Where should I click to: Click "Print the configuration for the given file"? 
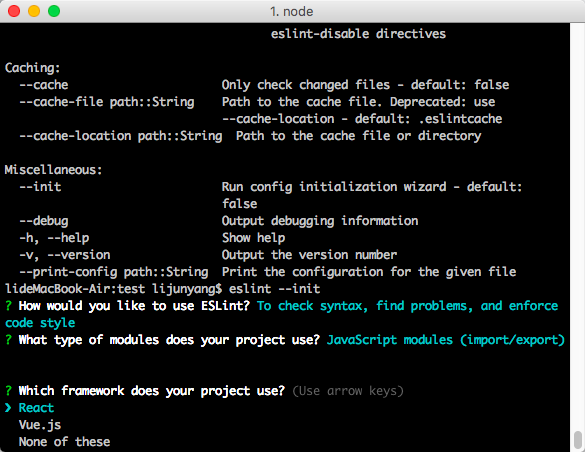(x=369, y=272)
